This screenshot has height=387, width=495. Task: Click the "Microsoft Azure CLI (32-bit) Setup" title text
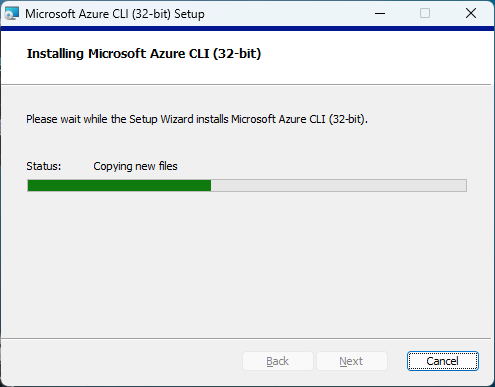point(115,14)
